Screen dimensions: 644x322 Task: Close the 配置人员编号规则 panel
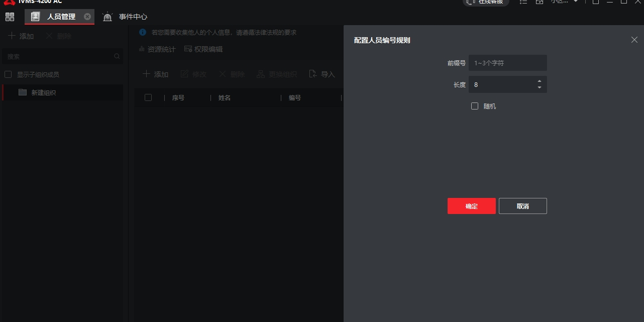634,40
